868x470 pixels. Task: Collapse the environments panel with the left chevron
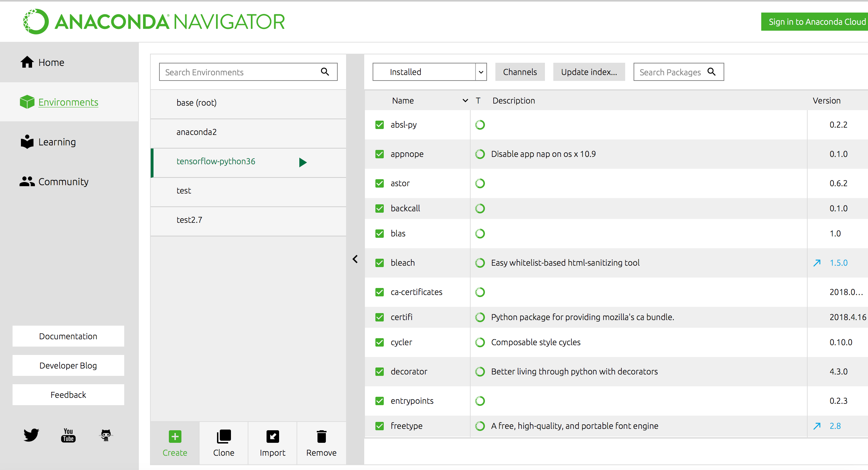point(355,259)
